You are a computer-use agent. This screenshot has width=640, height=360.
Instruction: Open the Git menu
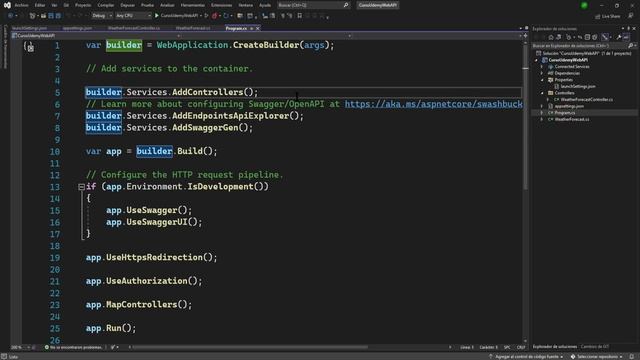pos(66,5)
